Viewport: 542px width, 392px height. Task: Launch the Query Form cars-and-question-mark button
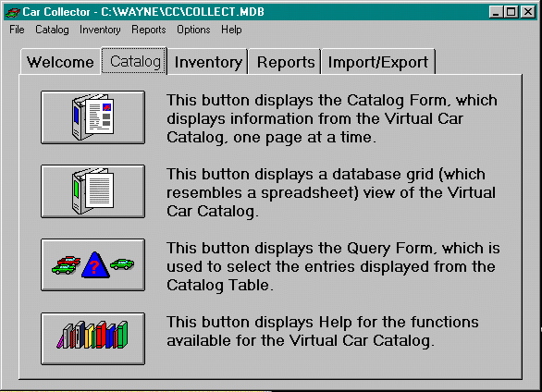pyautogui.click(x=92, y=265)
